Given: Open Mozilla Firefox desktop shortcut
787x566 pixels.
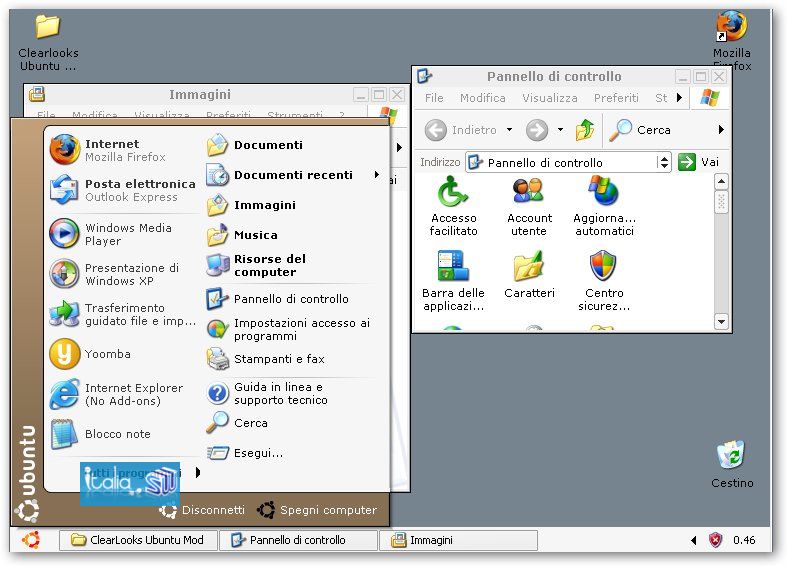Looking at the screenshot, I should [732, 40].
